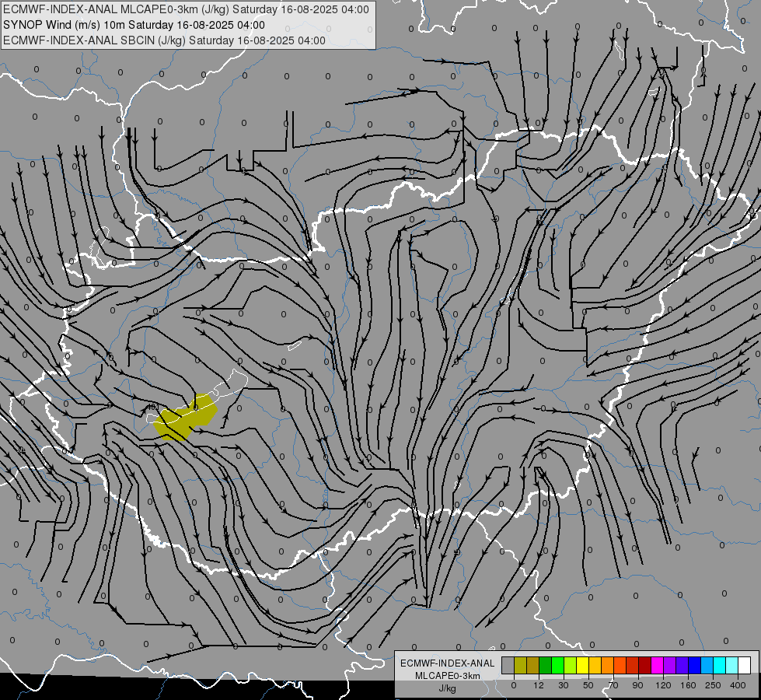
Task: Pick the dark red swatch after 90
Action: pyautogui.click(x=645, y=666)
